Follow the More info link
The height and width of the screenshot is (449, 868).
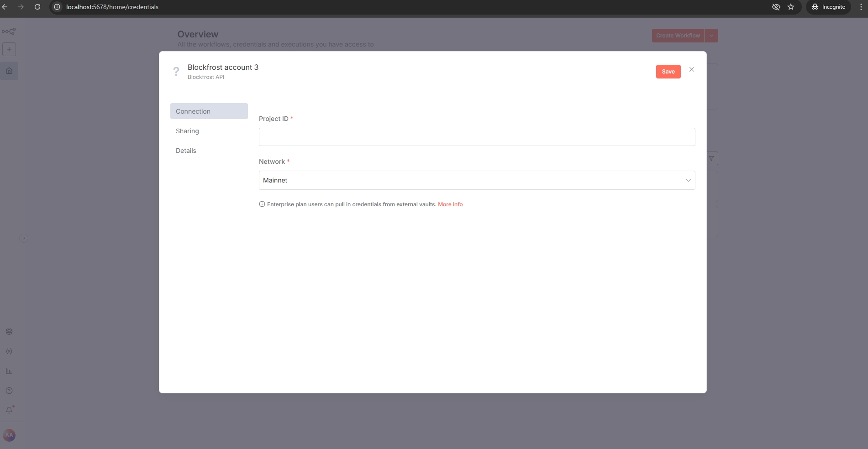450,204
